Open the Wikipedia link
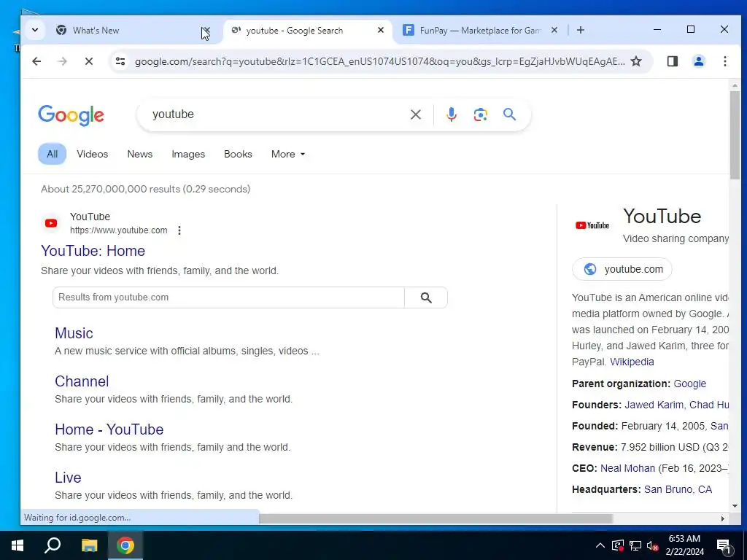Image resolution: width=747 pixels, height=560 pixels. click(632, 362)
